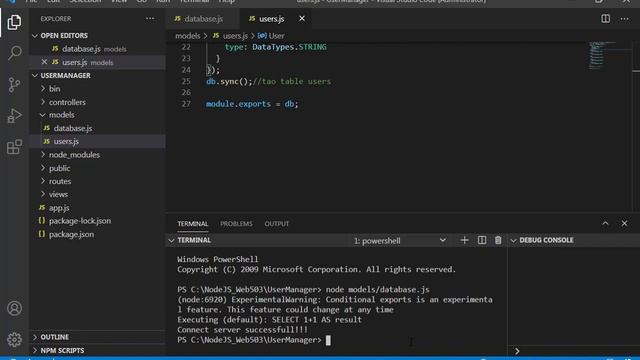Viewport: 640px width, 360px height.
Task: Click the code minimap preview
Action: (602, 55)
